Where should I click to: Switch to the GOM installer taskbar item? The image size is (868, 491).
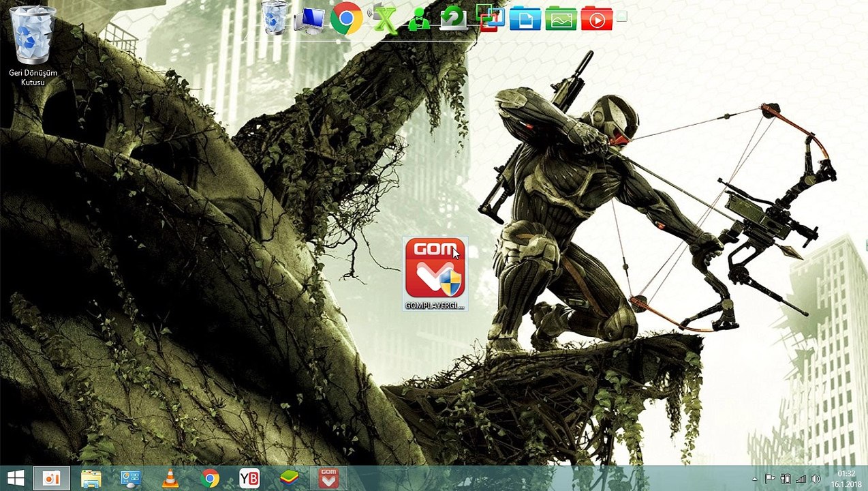click(329, 478)
